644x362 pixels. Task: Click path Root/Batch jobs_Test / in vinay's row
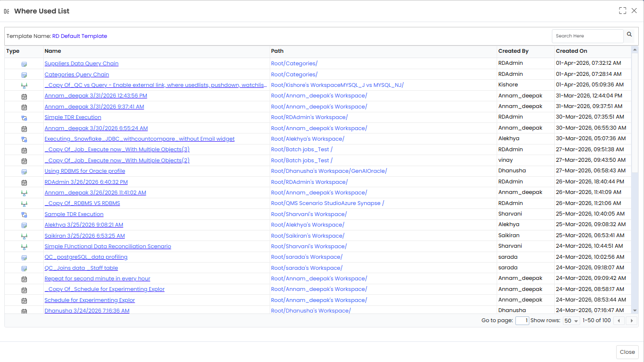point(302,160)
